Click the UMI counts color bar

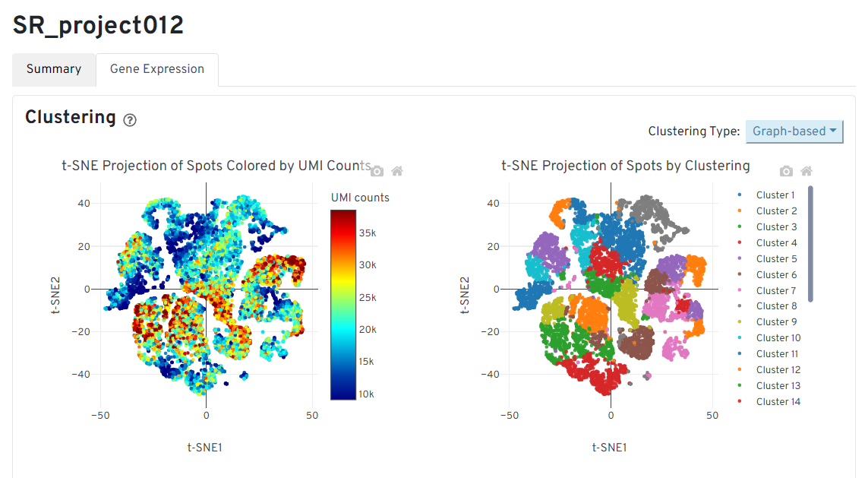point(343,305)
